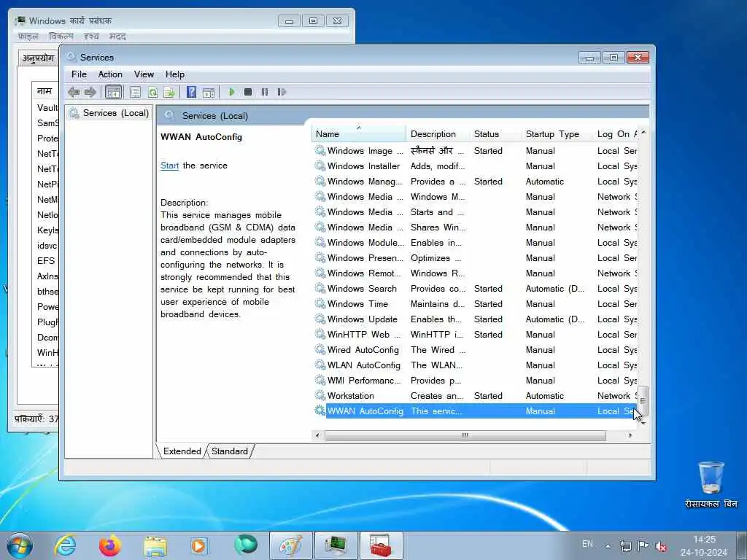Image resolution: width=747 pixels, height=560 pixels.
Task: Restart the service with the restart icon
Action: tap(282, 92)
